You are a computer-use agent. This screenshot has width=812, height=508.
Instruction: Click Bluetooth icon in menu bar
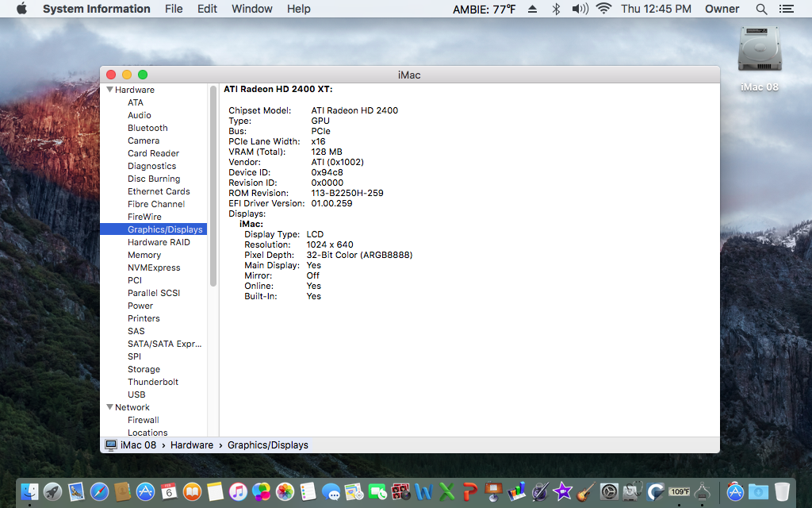point(556,9)
